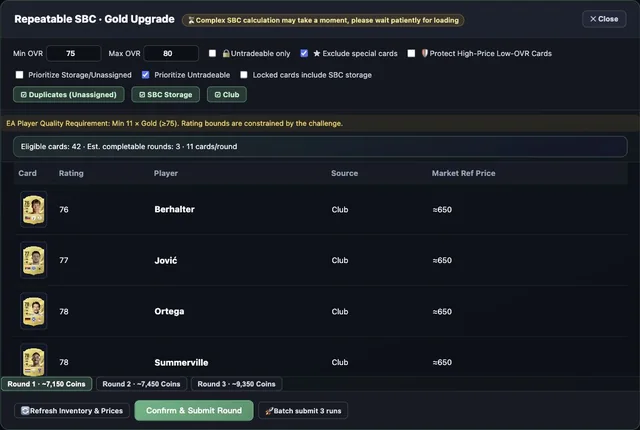Image resolution: width=640 pixels, height=430 pixels.
Task: Open Summerville player card thumbnail
Action: coord(33,360)
